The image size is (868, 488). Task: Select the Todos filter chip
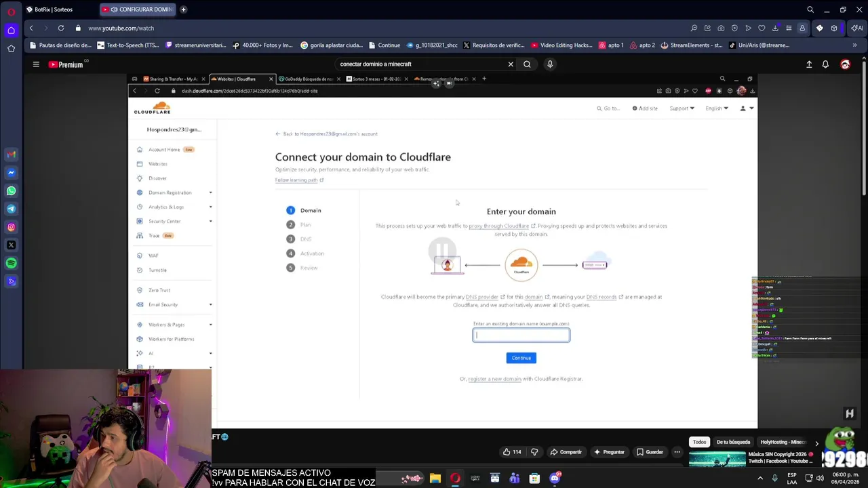coord(699,442)
